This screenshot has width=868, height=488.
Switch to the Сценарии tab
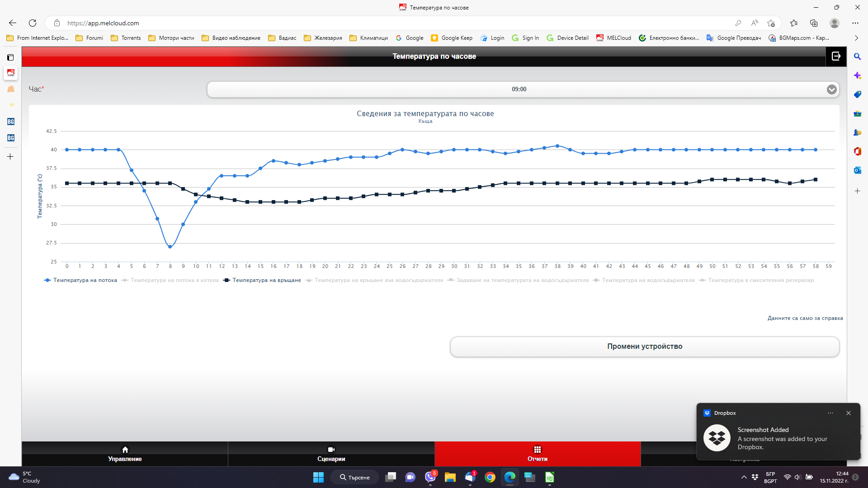pos(331,454)
